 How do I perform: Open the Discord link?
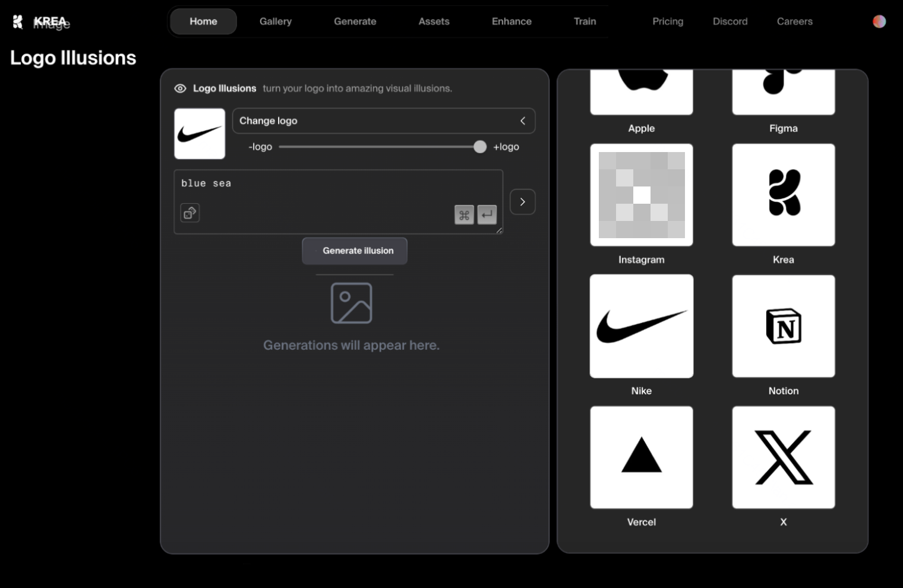click(x=730, y=21)
